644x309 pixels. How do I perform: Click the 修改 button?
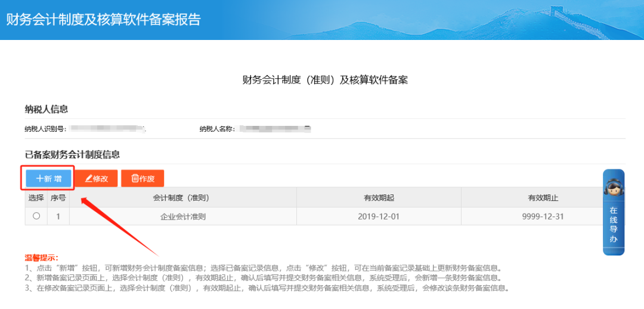[96, 178]
